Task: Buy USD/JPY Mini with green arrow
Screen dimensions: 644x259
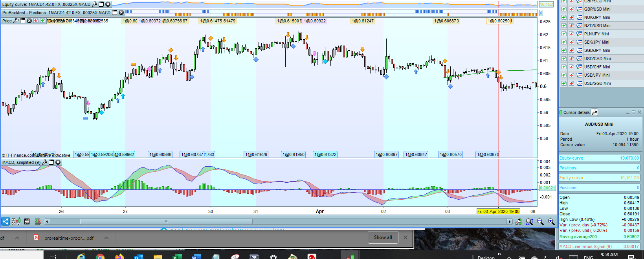Action: pos(564,75)
